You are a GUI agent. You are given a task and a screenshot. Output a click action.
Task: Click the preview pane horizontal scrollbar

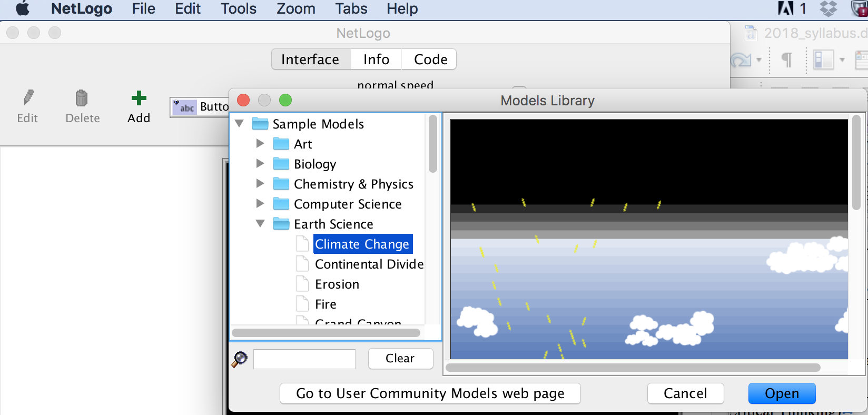[x=633, y=367]
